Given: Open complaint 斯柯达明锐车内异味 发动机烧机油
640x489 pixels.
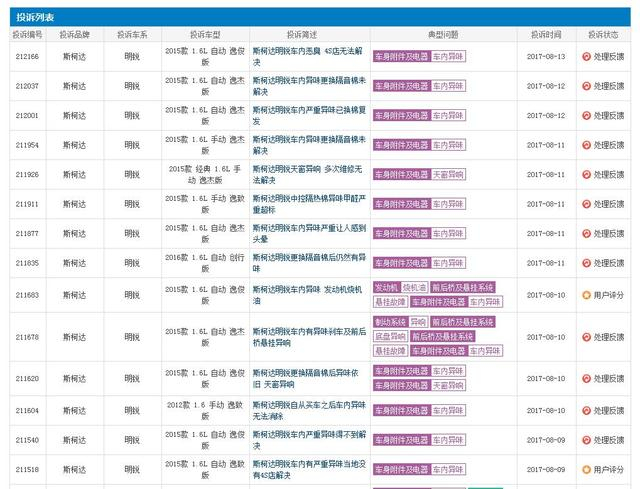Looking at the screenshot, I should pyautogui.click(x=307, y=295).
